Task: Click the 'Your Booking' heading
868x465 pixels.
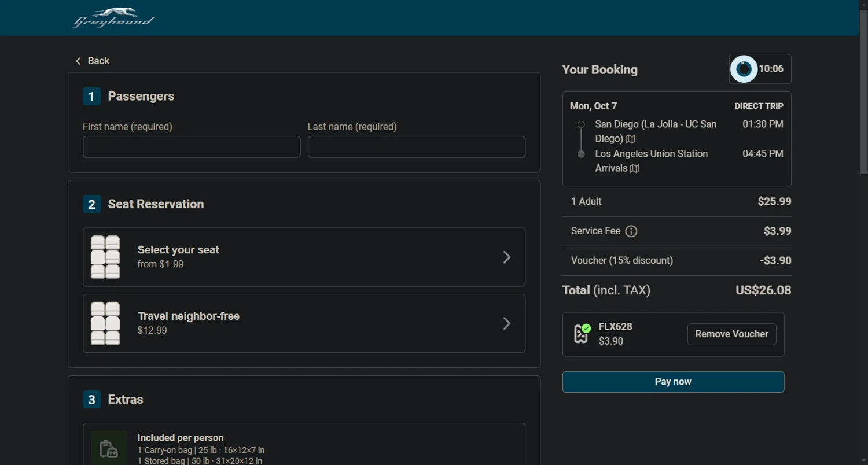Action: point(599,69)
